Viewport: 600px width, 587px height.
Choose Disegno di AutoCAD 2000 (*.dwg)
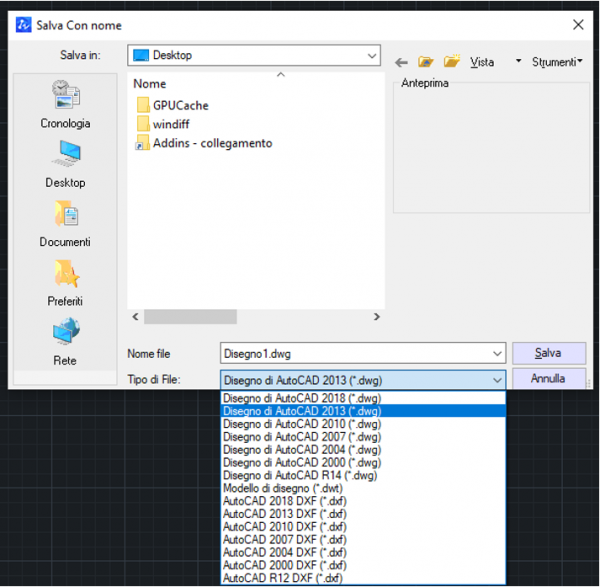click(363, 463)
